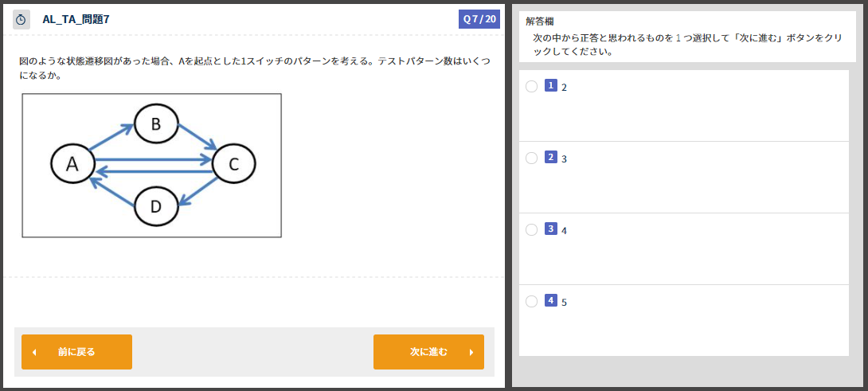Go back with 前に戻る button
Viewport: 868px width, 391px height.
[x=77, y=352]
